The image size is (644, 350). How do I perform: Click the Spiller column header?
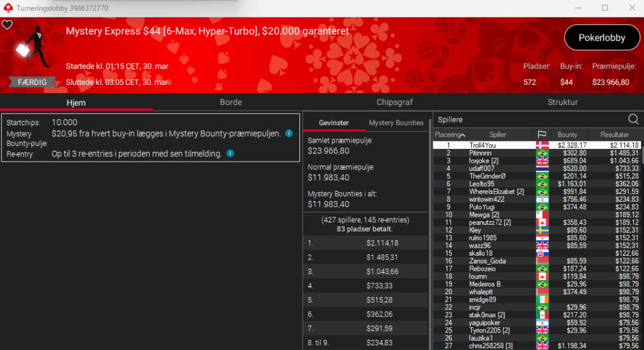[x=497, y=134]
